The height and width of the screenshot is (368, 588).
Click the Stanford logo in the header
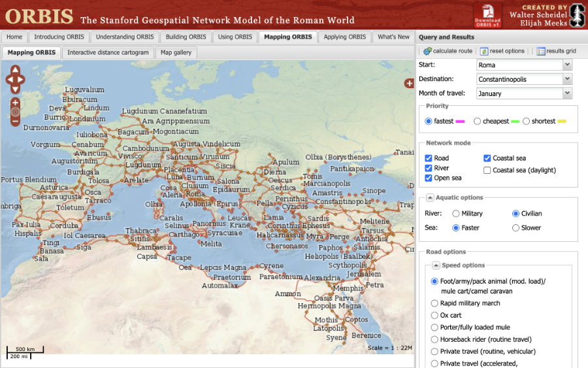576,14
